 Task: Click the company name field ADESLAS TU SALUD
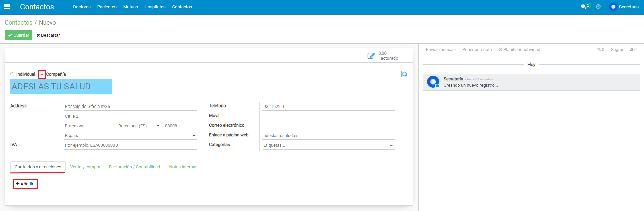pos(61,87)
